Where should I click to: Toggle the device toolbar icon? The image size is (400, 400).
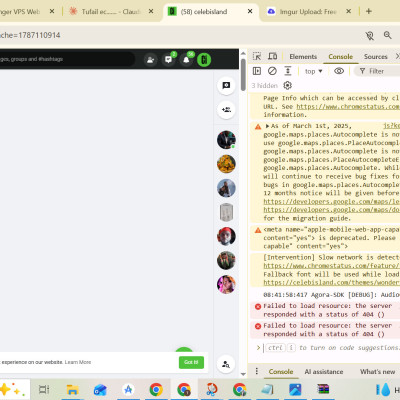tap(273, 56)
